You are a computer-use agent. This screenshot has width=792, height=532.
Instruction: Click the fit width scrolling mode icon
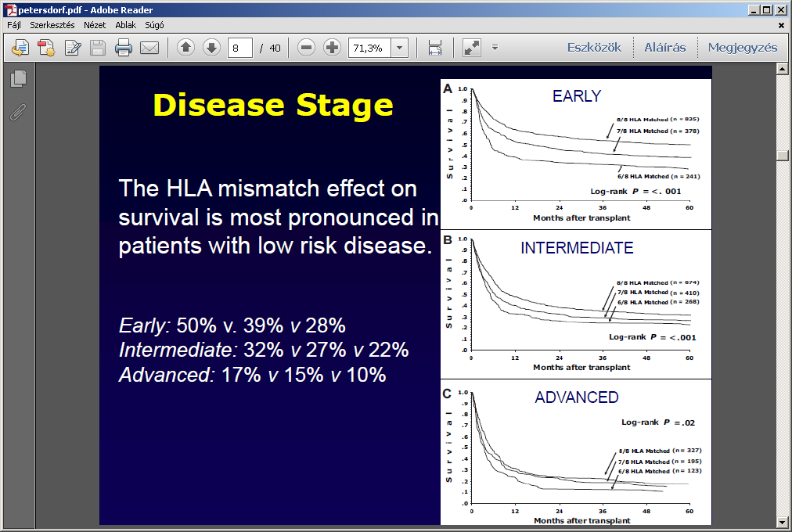tap(435, 48)
